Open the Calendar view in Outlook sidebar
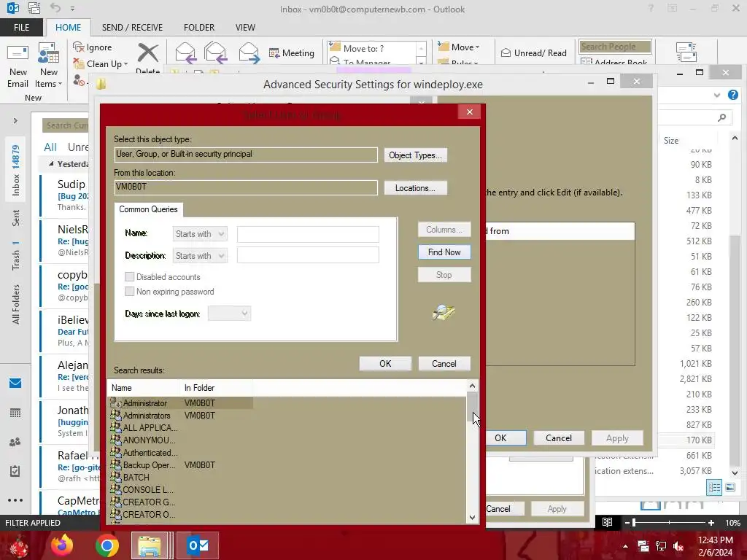 [15, 413]
